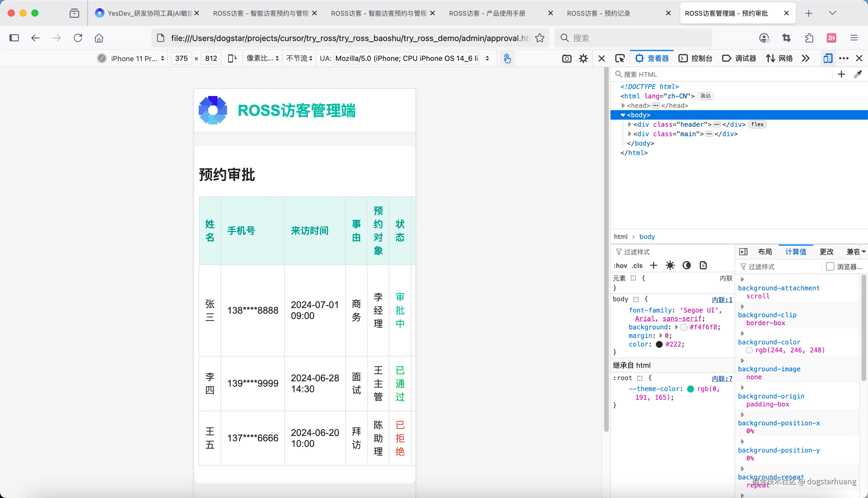Open the 布局 layout tab
Viewport: 868px width, 498px height.
(x=765, y=252)
